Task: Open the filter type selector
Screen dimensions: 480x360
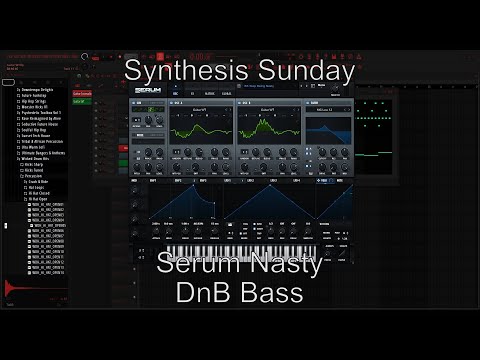Action: [325, 110]
